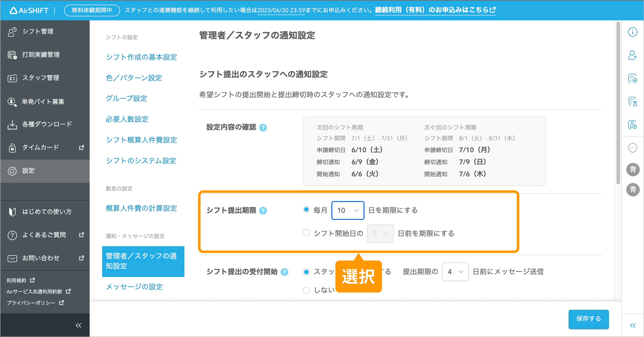The width and height of the screenshot is (644, 337).
Task: Click the document person-check icon in right panel
Action: [633, 125]
